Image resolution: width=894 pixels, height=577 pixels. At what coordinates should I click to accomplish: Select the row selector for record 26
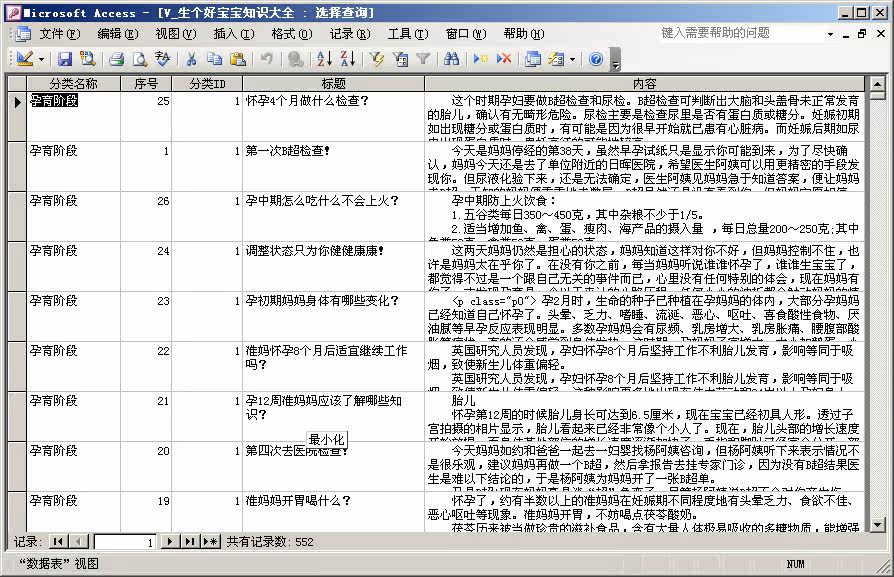17,217
